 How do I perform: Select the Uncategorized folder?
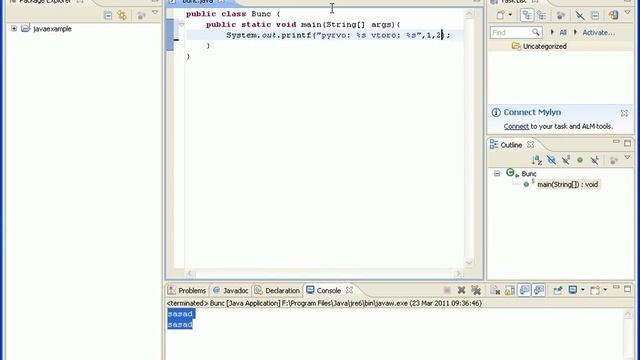pos(544,47)
